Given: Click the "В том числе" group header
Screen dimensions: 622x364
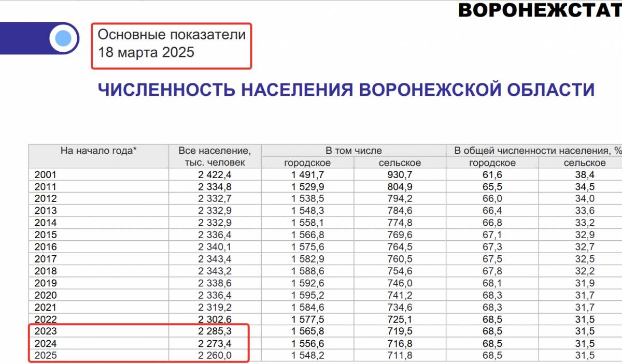Looking at the screenshot, I should [354, 151].
